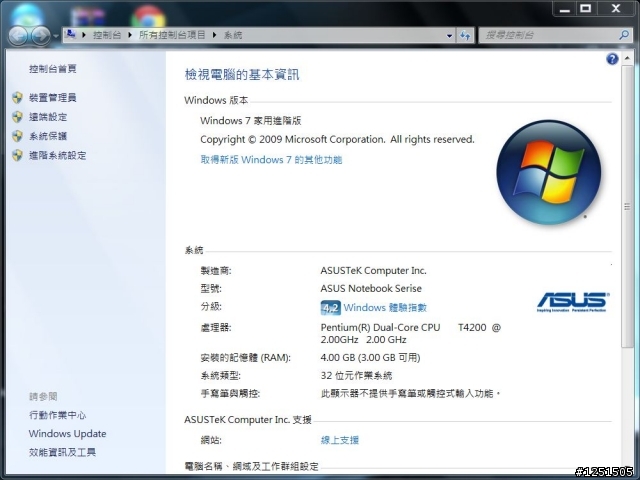
Task: Expand arrow after 控制台 breadcrumb
Action: (x=130, y=35)
